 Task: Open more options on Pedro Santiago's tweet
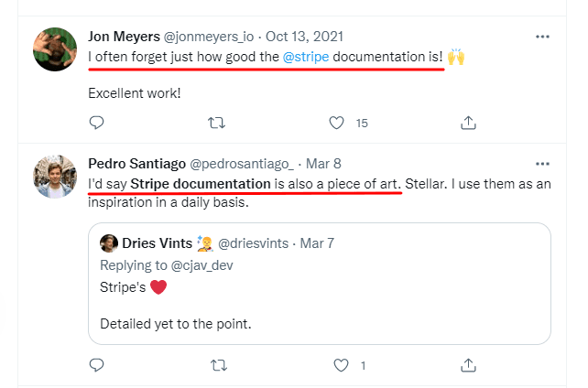click(x=542, y=164)
